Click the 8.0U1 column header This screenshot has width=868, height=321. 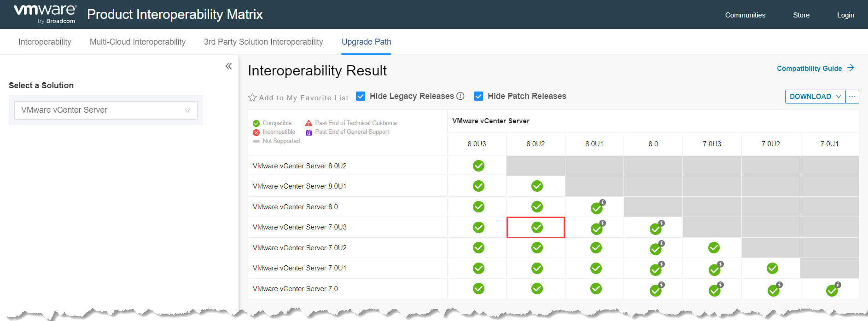pyautogui.click(x=594, y=144)
